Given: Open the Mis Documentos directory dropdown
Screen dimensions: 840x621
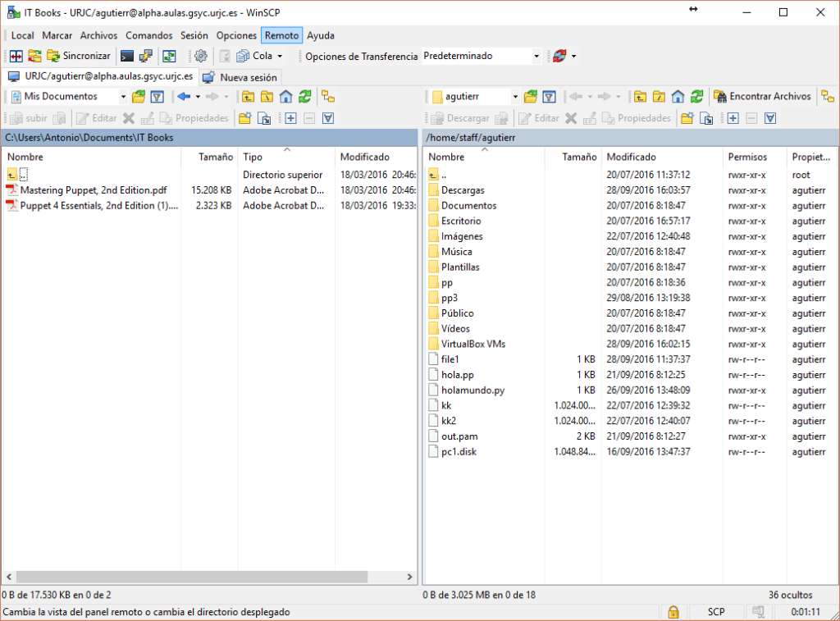Looking at the screenshot, I should pos(121,97).
